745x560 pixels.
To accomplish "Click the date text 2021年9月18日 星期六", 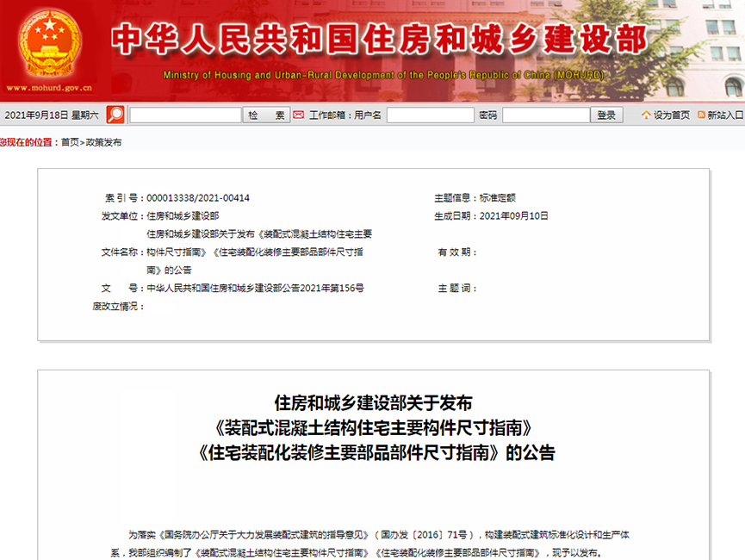I will (52, 115).
